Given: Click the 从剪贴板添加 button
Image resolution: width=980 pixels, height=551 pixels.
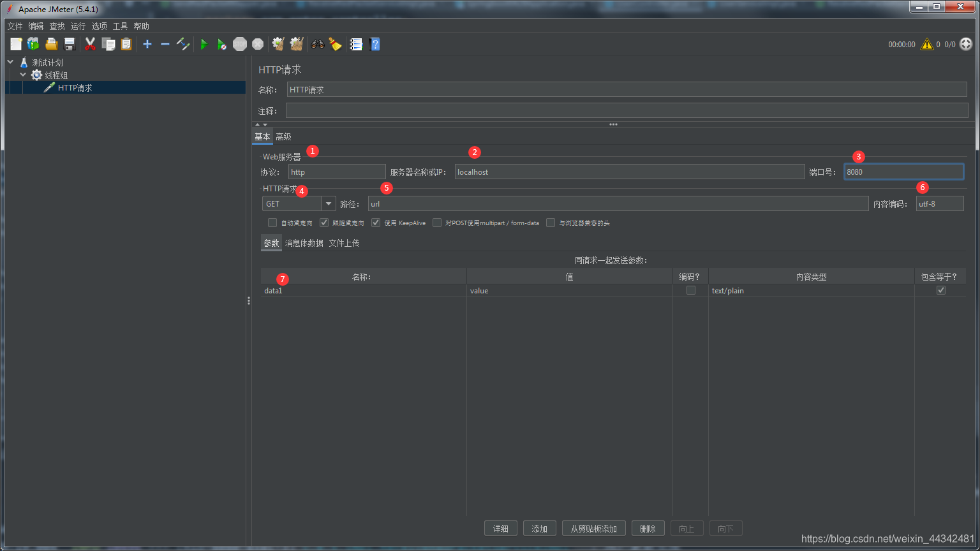Looking at the screenshot, I should coord(594,529).
